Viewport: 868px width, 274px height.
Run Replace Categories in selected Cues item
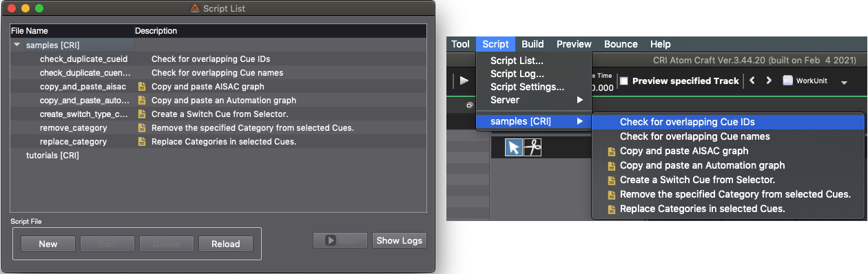[x=727, y=209]
